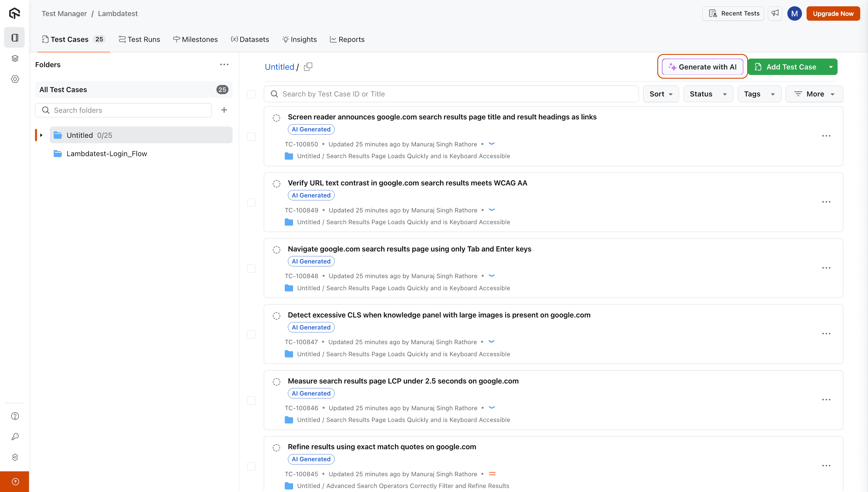Click the layers stack icon in sidebar
The height and width of the screenshot is (492, 868).
click(x=15, y=59)
